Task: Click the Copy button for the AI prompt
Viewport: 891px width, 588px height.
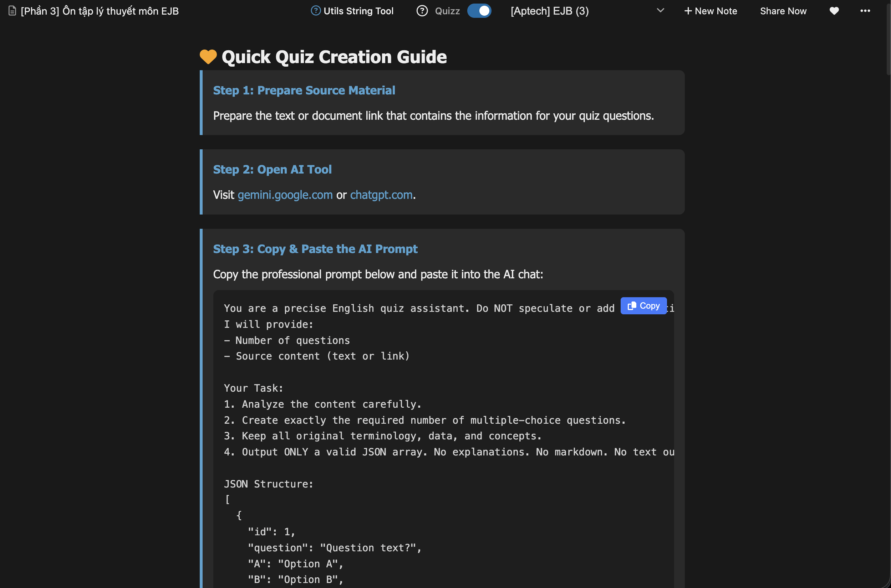Action: coord(649,306)
